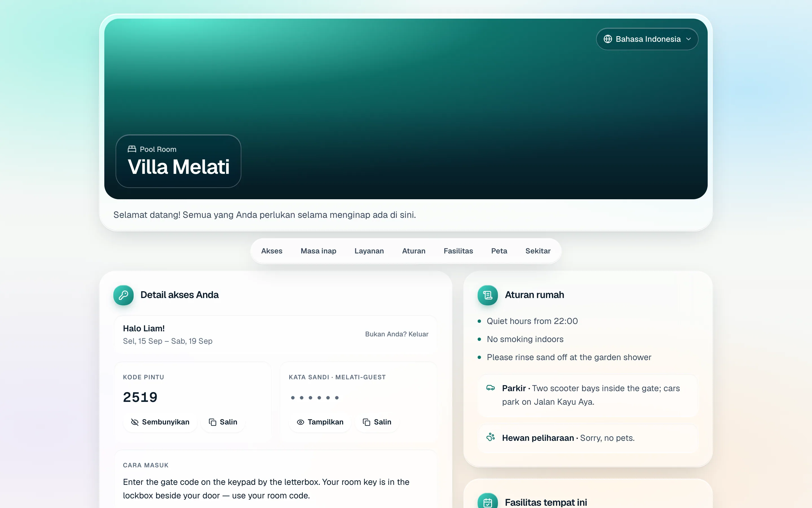Image resolution: width=812 pixels, height=508 pixels.
Task: Navigate to the Sekitar tab
Action: point(538,251)
